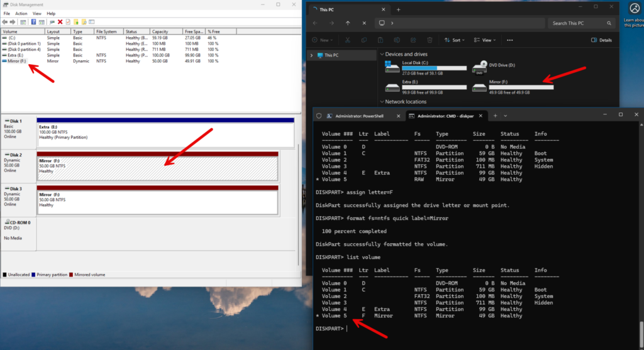Open the File menu in Disk Management
644x350 pixels.
6,14
